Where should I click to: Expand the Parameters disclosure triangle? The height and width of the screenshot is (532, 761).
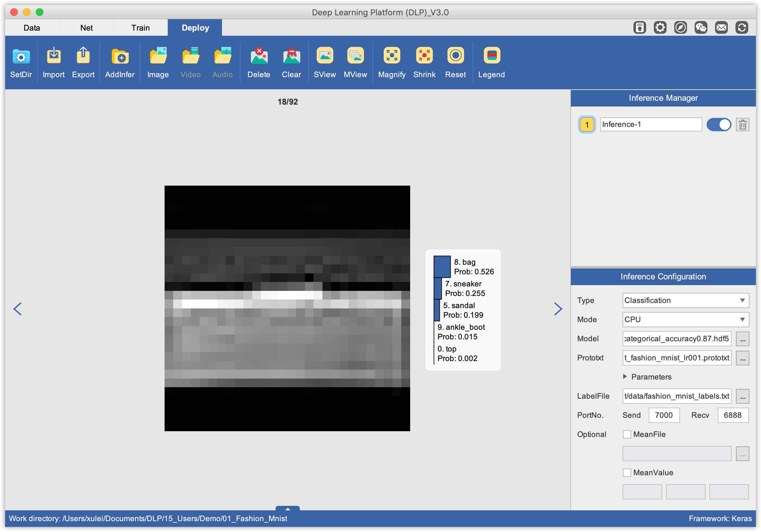tap(625, 377)
